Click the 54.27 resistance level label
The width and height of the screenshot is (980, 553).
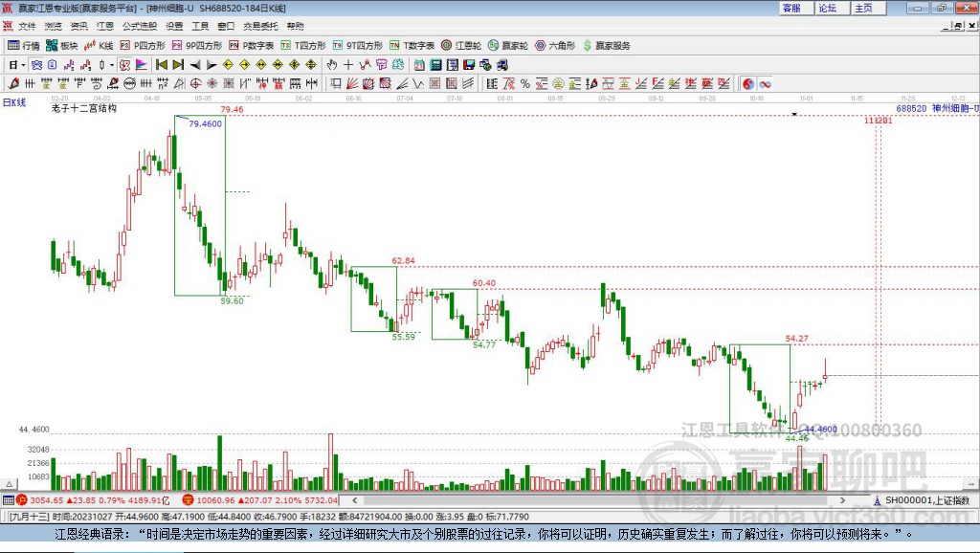[797, 339]
